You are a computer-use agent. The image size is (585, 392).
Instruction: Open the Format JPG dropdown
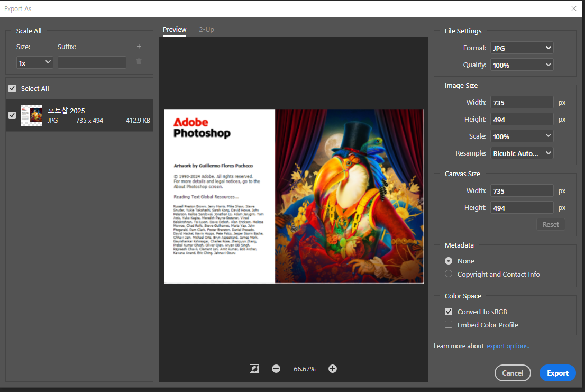(522, 48)
